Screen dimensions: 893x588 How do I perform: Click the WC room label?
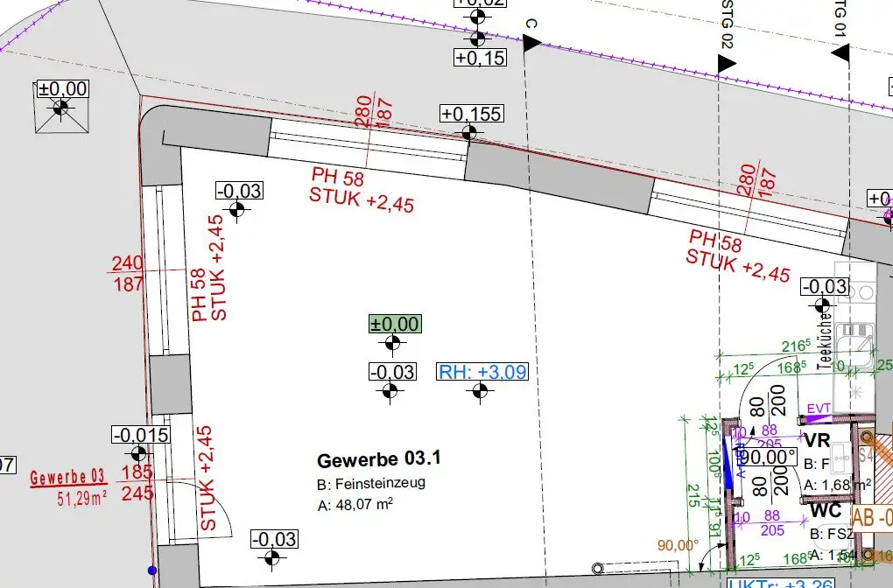[826, 511]
